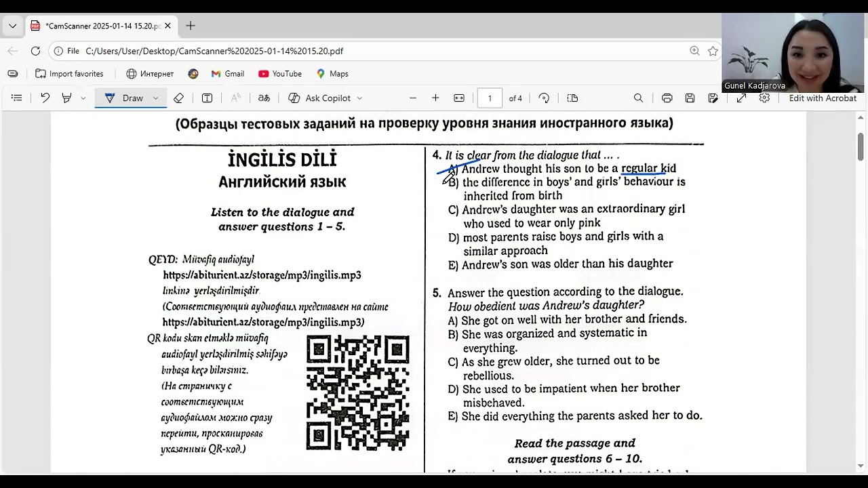Search within the PDF document
This screenshot has width=868, height=488.
(638, 98)
